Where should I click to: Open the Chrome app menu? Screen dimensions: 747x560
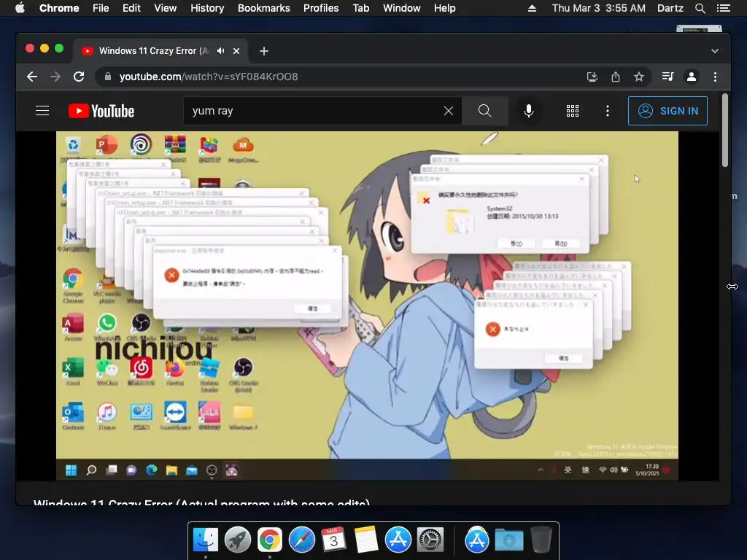(x=59, y=8)
